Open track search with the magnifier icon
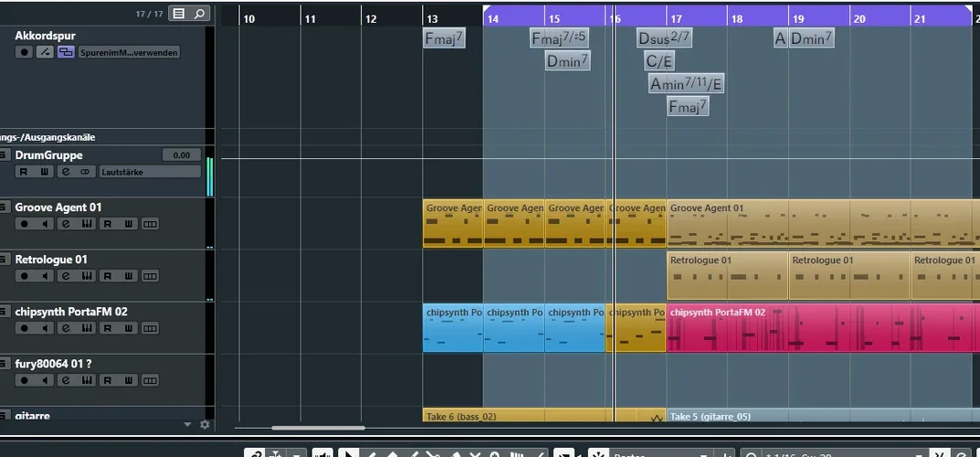 coord(199,14)
